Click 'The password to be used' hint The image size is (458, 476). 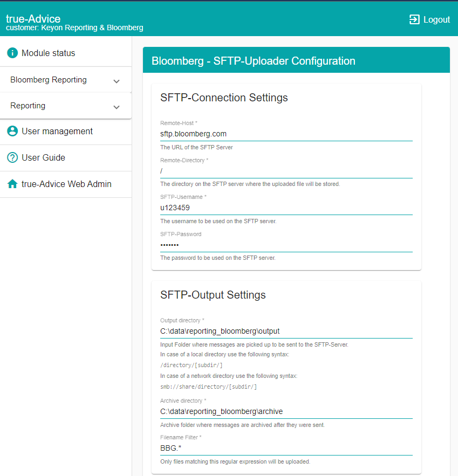[218, 258]
